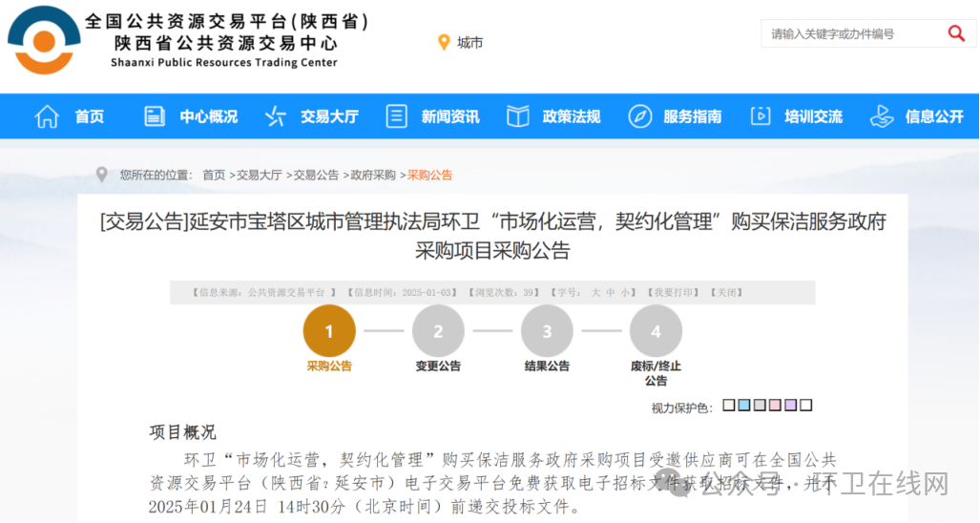
Task: Click the gray location marker in the breadcrumb
Action: click(102, 175)
